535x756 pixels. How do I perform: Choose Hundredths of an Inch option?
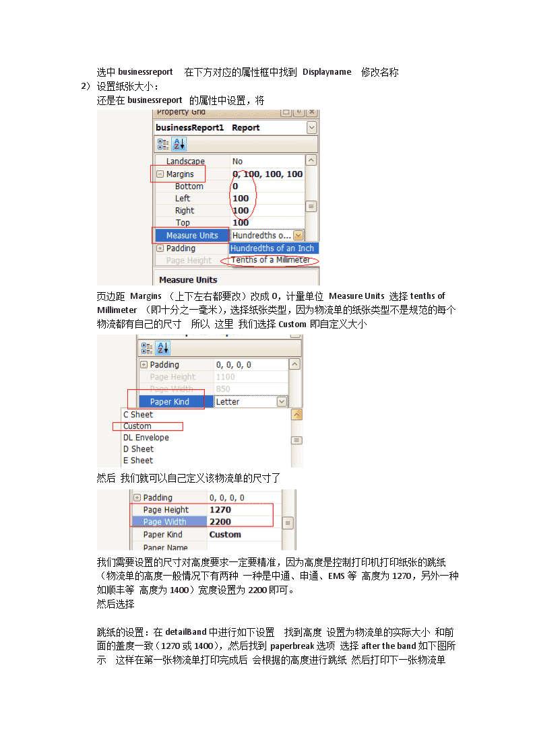click(274, 248)
